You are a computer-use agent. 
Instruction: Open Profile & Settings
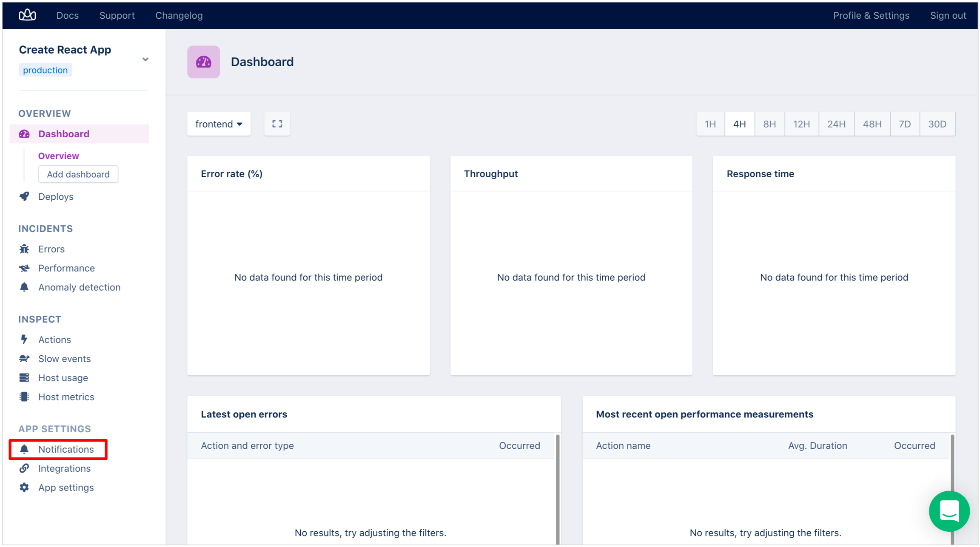pyautogui.click(x=871, y=15)
